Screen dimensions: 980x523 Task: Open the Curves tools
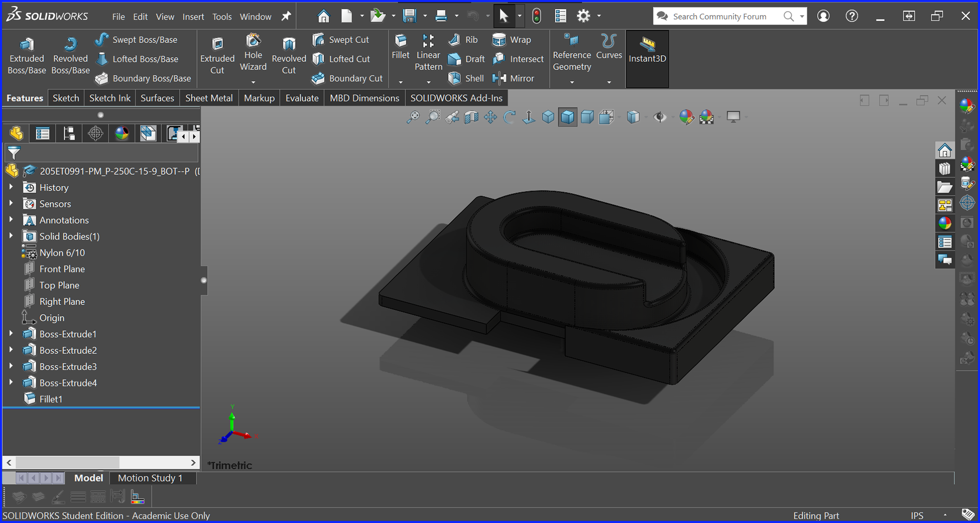point(609,47)
